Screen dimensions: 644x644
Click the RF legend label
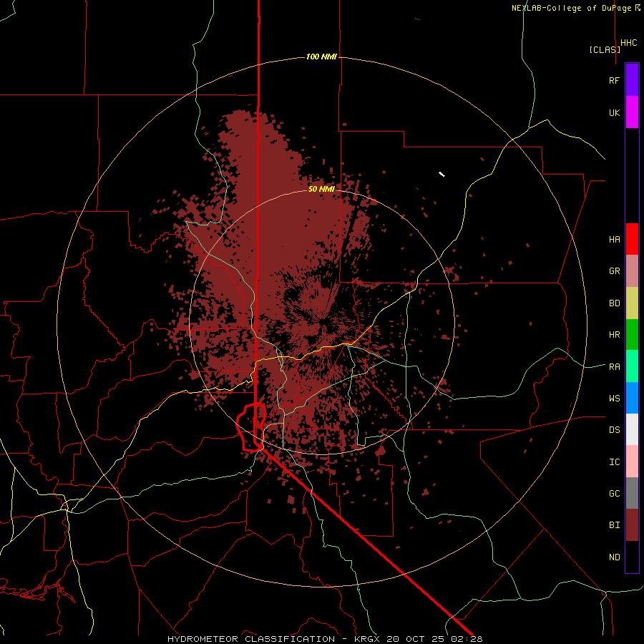click(x=615, y=80)
